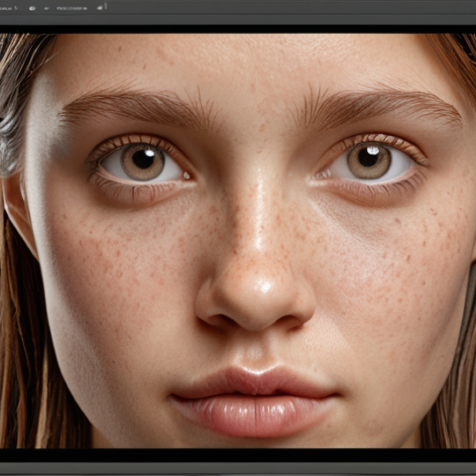Click the leftmost label in the top options bar

6,8
